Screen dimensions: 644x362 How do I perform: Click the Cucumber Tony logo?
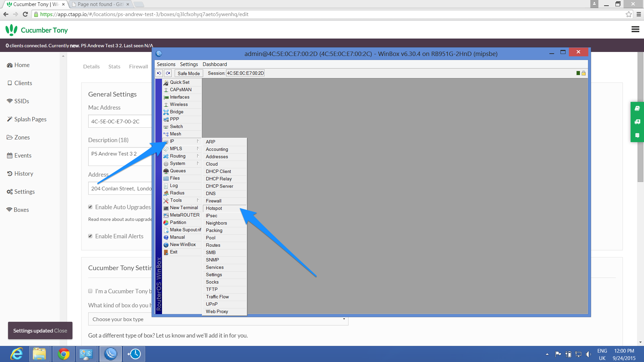pyautogui.click(x=37, y=30)
